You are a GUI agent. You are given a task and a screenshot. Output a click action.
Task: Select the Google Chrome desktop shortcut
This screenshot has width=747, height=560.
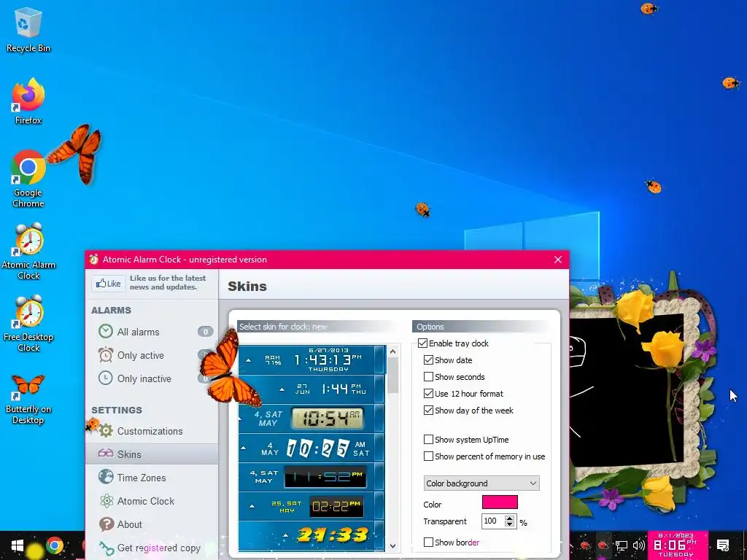28,179
